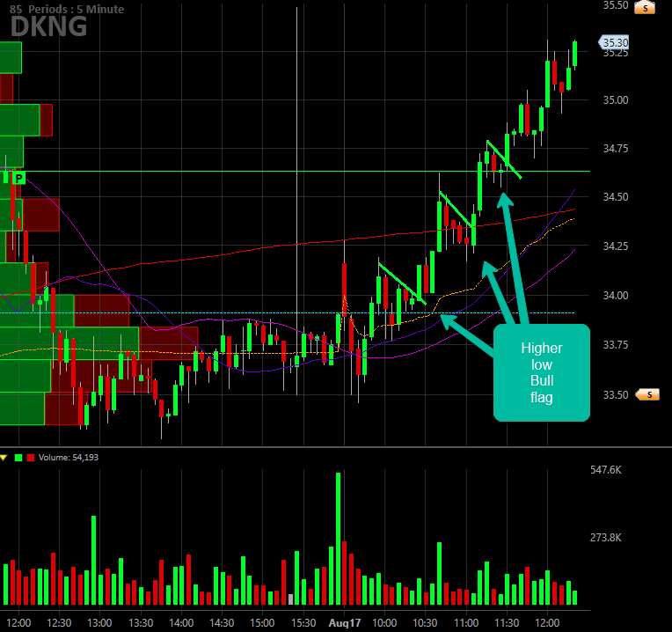Click the orange S marker near 35.50
This screenshot has width=672, height=632.
645,7
